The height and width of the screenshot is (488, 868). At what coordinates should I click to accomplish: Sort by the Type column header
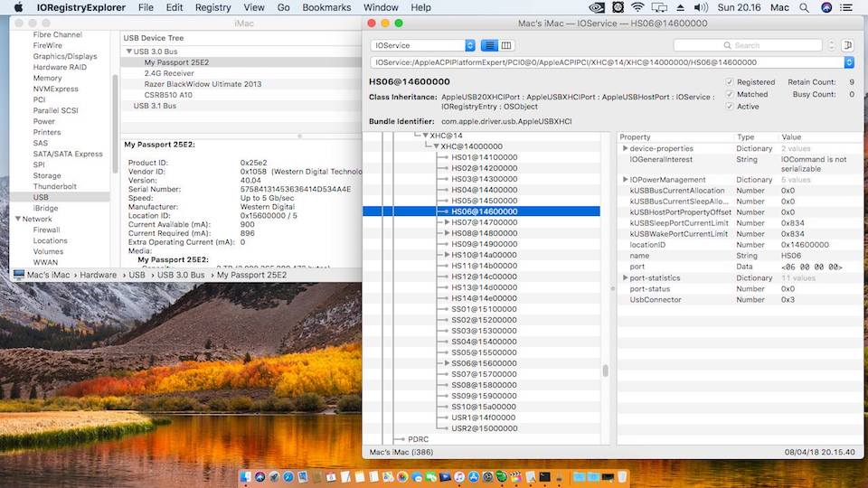point(745,137)
